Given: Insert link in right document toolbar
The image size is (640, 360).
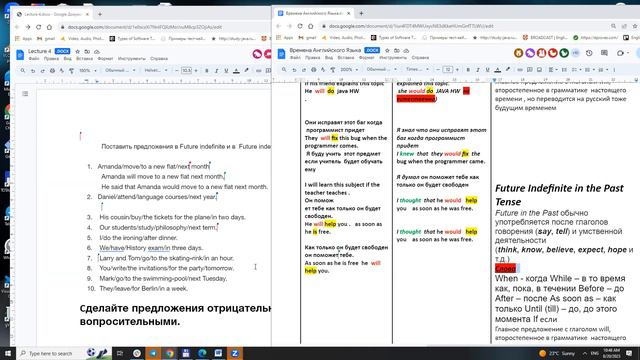Looking at the screenshot, I should (x=520, y=70).
